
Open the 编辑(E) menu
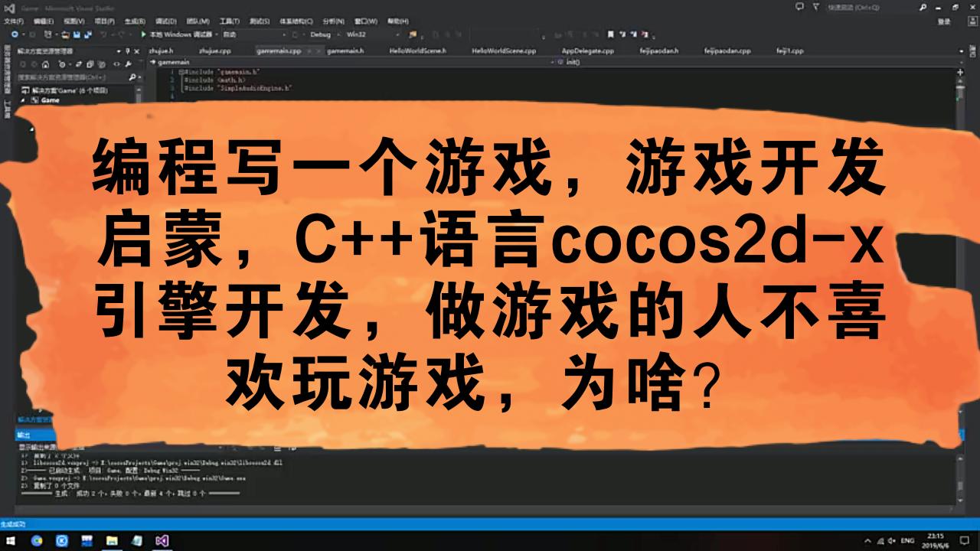(x=44, y=21)
